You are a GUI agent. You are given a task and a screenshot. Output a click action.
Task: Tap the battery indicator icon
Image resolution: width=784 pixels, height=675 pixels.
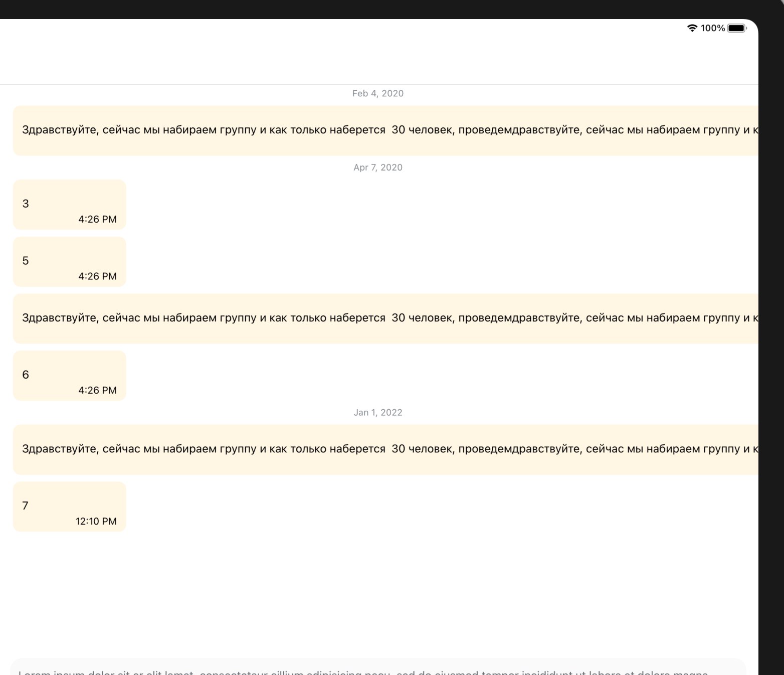tap(737, 28)
